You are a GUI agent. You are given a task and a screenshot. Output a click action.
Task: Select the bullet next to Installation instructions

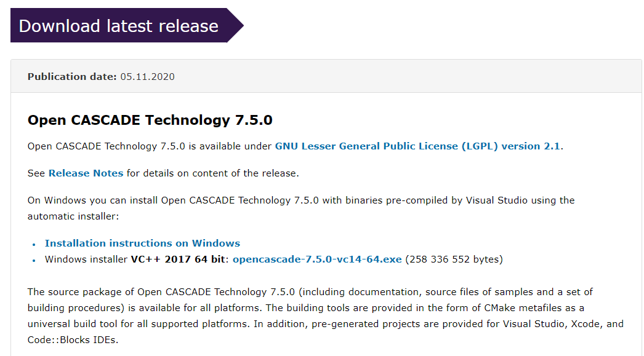point(33,244)
